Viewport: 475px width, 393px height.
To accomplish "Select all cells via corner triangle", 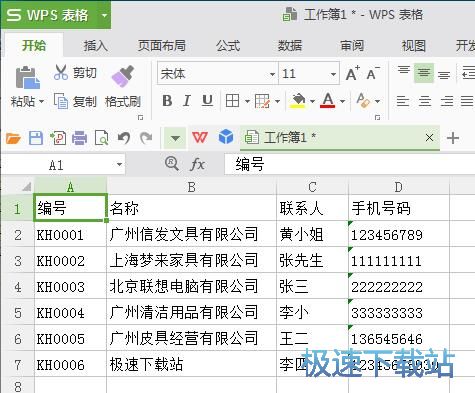I will (x=27, y=186).
